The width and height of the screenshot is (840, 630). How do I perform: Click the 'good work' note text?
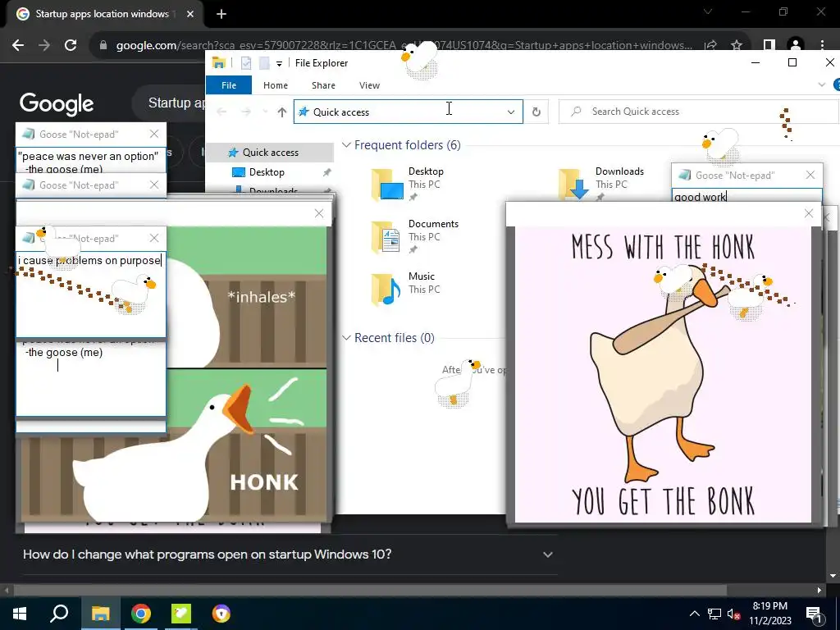701,197
